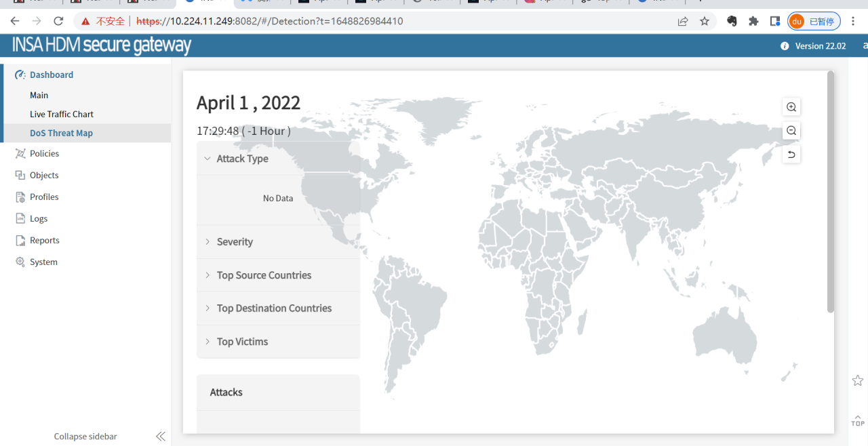
Task: Open the Objects section icon
Action: [20, 176]
